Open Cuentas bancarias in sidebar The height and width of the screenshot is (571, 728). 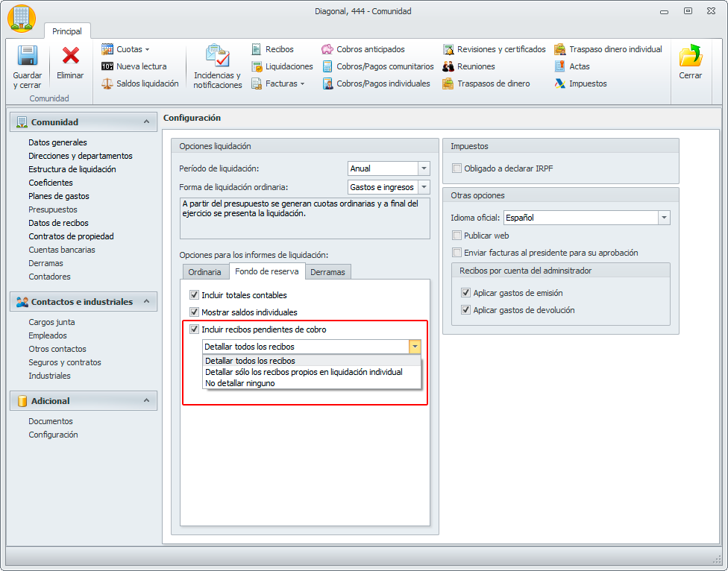tap(62, 250)
